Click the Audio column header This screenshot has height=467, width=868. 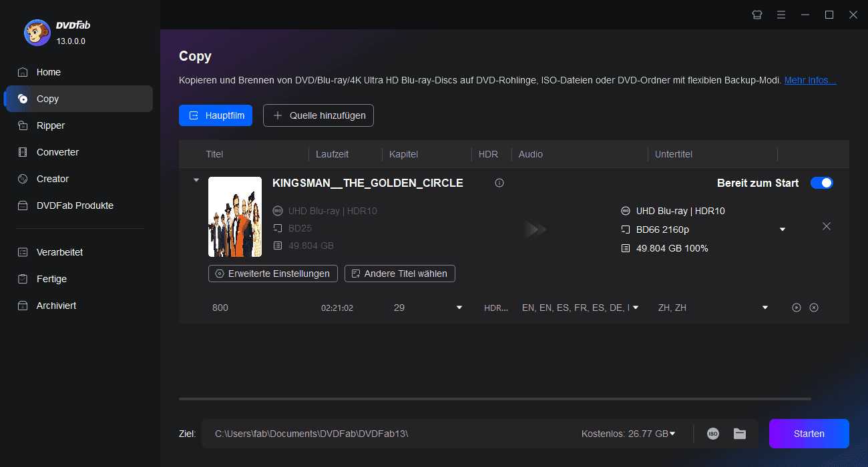[x=531, y=154]
